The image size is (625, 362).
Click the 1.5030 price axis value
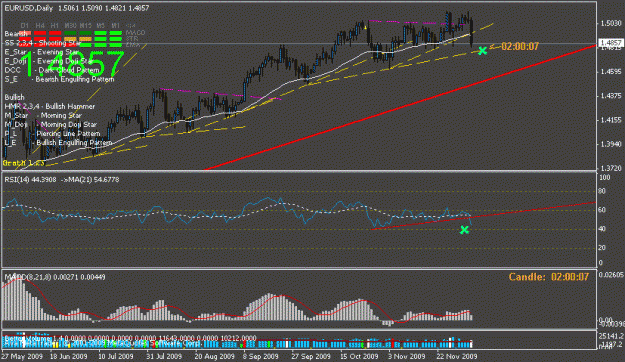[x=611, y=24]
